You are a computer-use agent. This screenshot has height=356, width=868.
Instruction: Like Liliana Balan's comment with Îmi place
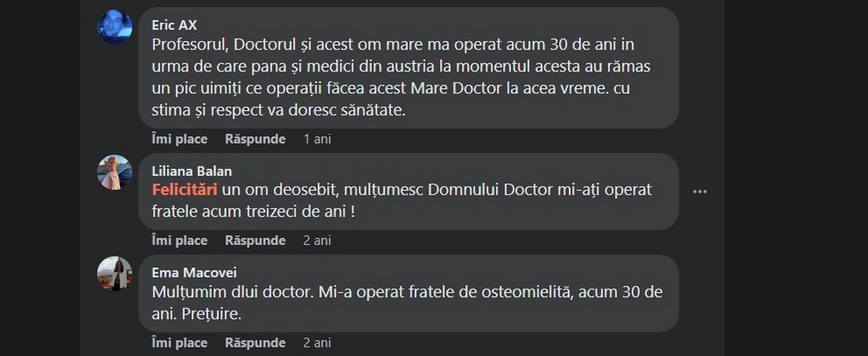179,240
